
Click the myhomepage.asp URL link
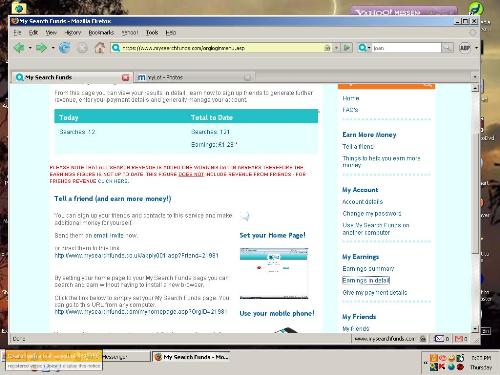click(140, 311)
